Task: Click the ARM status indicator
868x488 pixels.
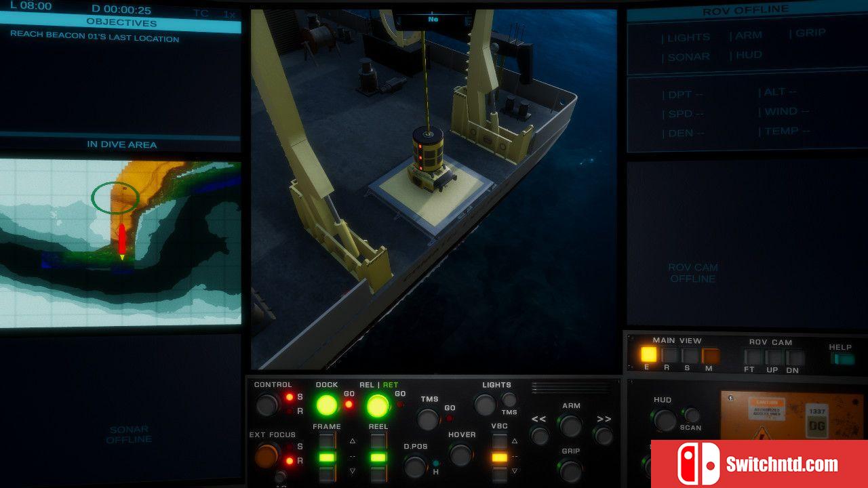Action: pyautogui.click(x=746, y=35)
